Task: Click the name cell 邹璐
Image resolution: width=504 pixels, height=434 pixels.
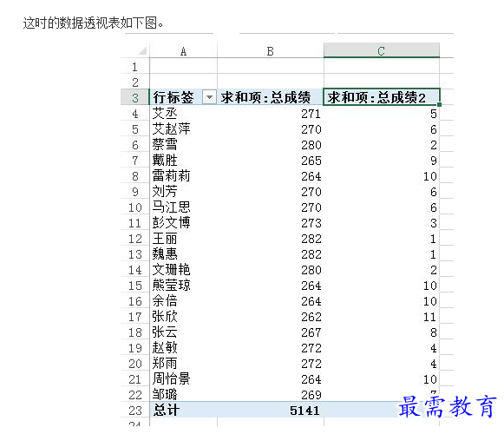Action: coord(165,394)
